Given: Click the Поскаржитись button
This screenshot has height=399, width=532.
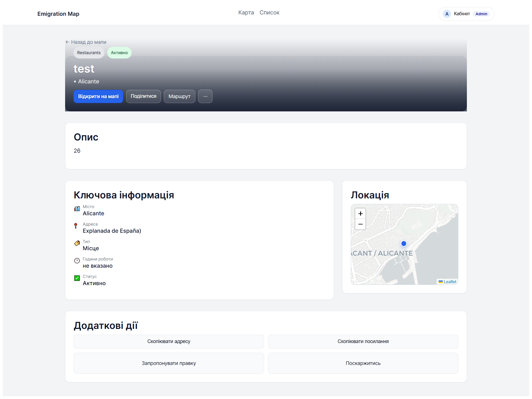Looking at the screenshot, I should (363, 363).
